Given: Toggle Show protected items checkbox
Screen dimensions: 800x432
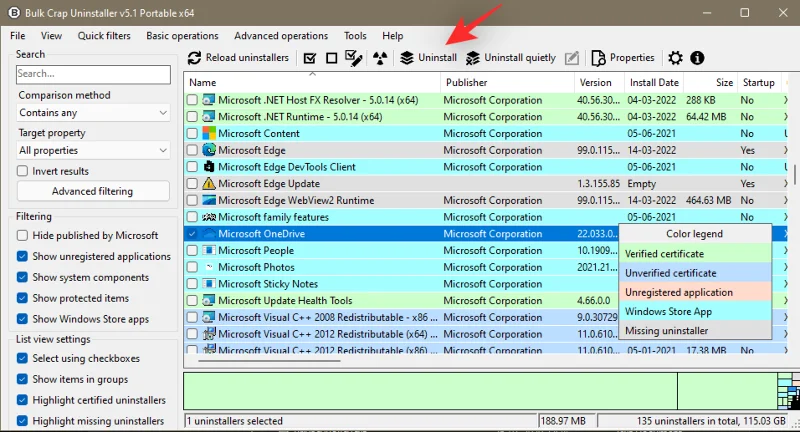Looking at the screenshot, I should (x=22, y=298).
